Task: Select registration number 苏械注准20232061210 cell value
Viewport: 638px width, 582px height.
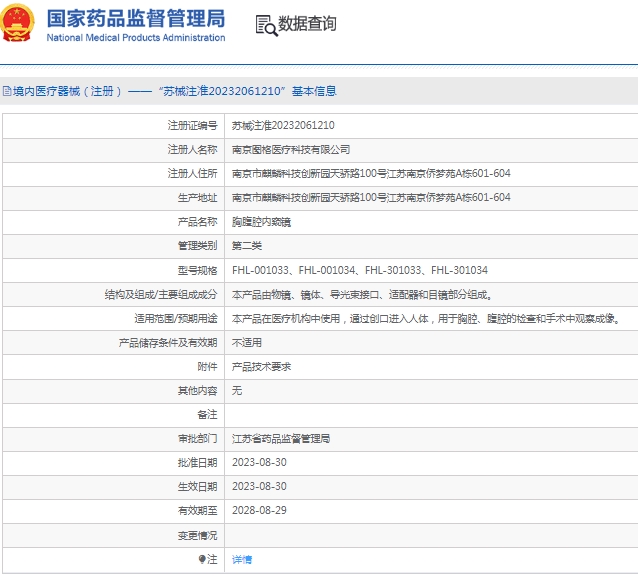Action: click(x=283, y=125)
